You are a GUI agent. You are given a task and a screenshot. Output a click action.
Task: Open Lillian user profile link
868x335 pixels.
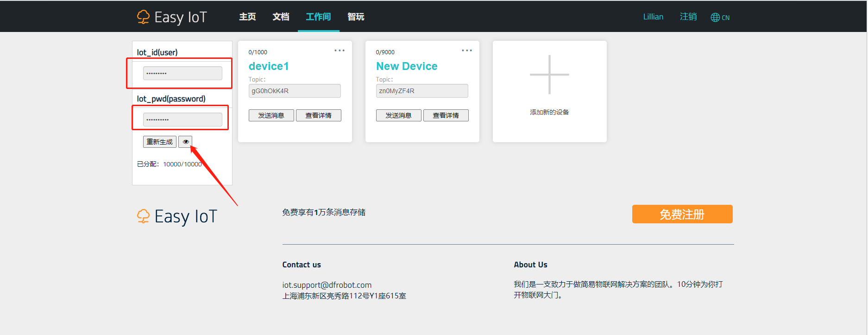click(x=653, y=17)
